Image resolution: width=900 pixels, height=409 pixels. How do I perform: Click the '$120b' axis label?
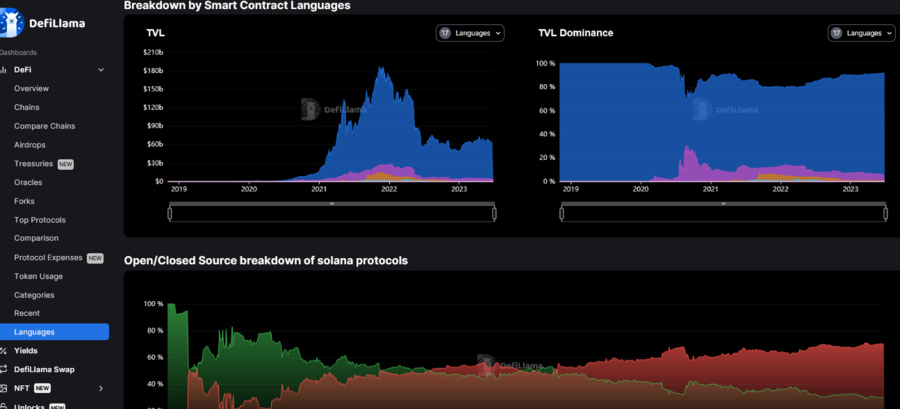[153, 108]
